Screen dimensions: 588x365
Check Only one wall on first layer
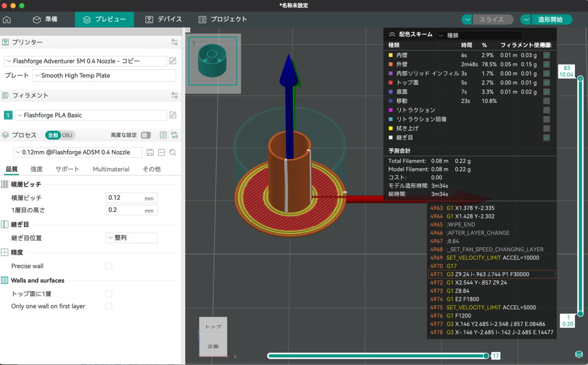tap(109, 306)
